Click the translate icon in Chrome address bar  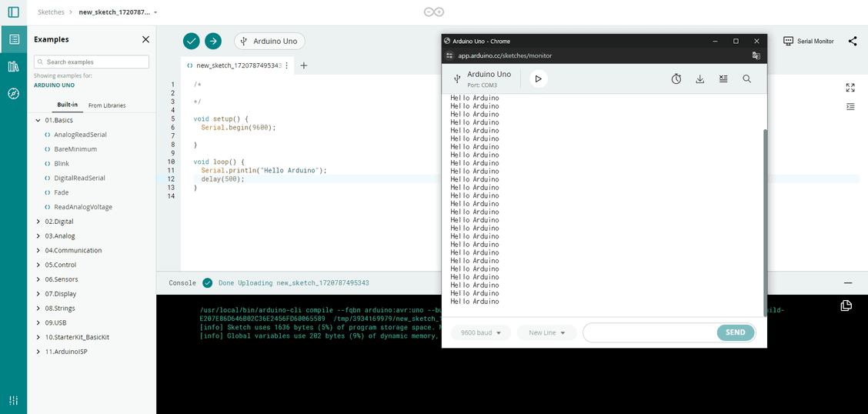click(756, 55)
